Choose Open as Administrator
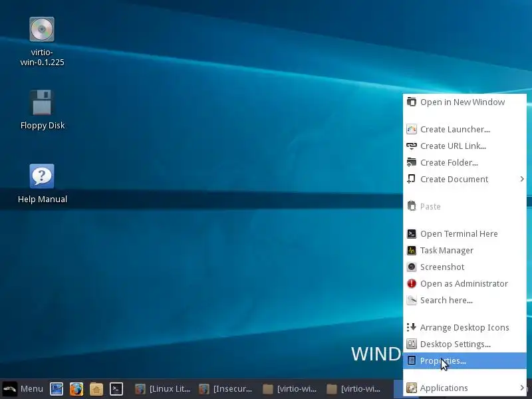 point(464,284)
